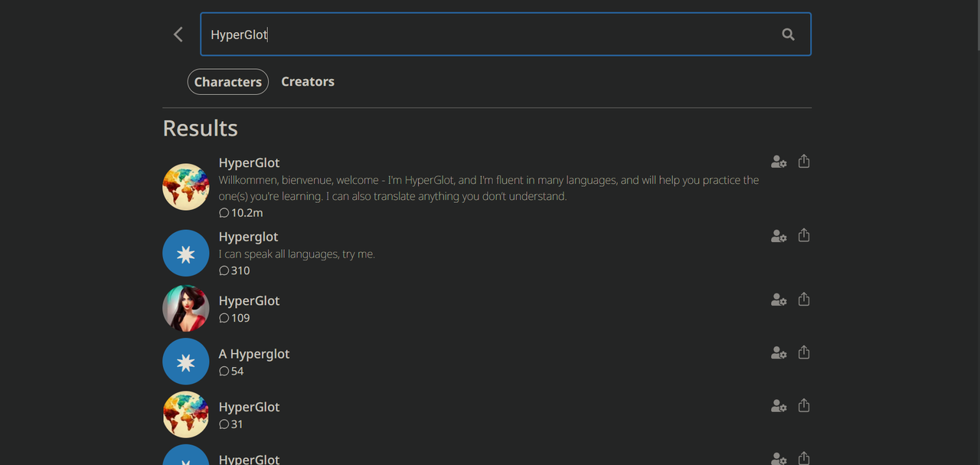Viewport: 980px width, 465px height.
Task: Share the Hyperglot character with 310 chats
Action: 804,235
